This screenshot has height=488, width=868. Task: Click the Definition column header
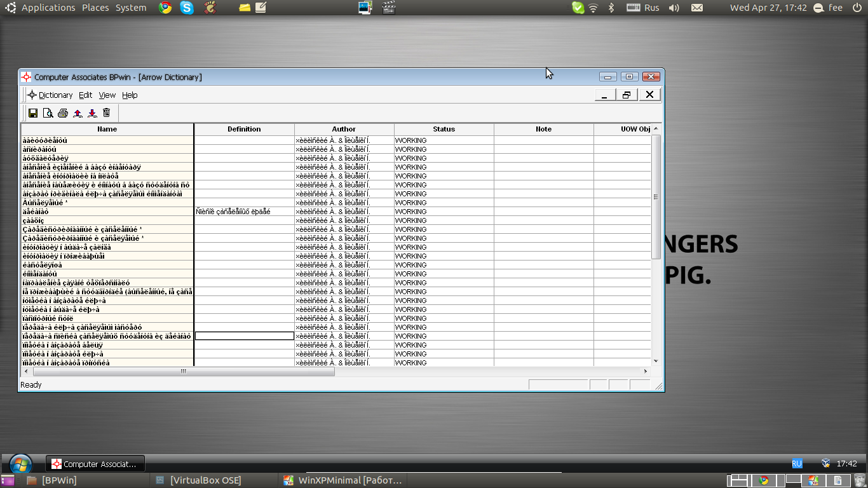[244, 129]
